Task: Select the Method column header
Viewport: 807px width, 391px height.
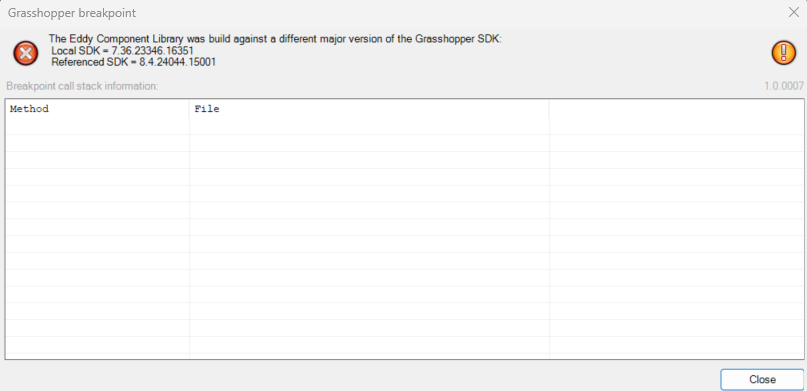Action: pos(97,109)
